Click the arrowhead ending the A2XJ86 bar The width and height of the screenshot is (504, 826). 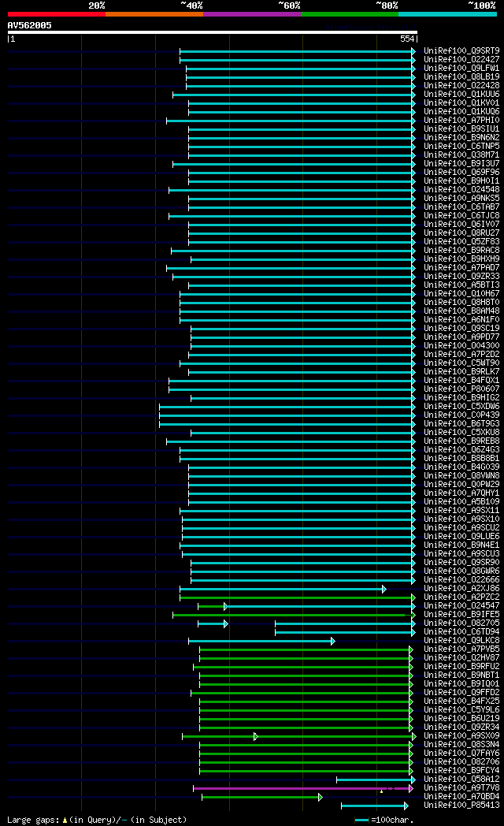pos(384,589)
